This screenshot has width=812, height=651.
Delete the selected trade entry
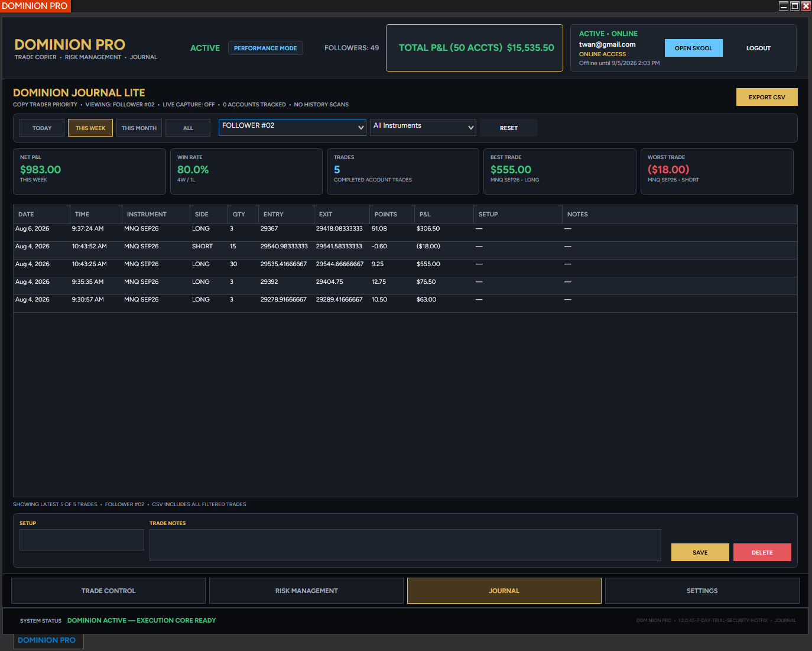[x=762, y=552]
